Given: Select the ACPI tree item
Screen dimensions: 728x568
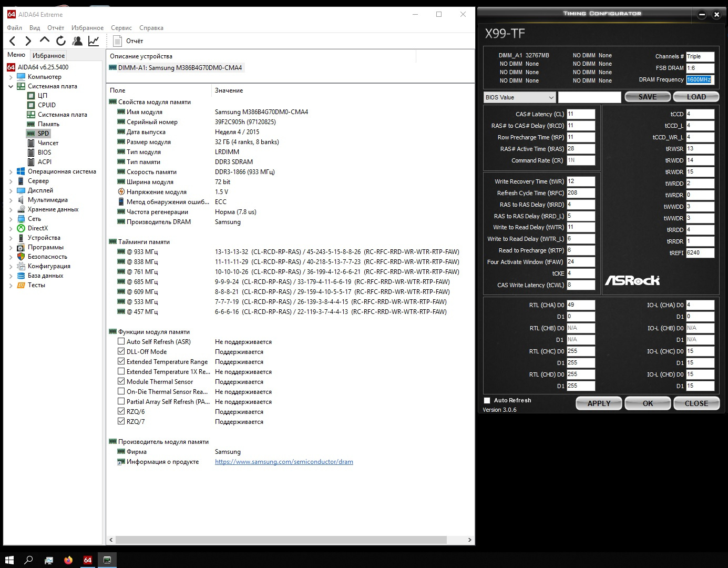Looking at the screenshot, I should (x=44, y=162).
